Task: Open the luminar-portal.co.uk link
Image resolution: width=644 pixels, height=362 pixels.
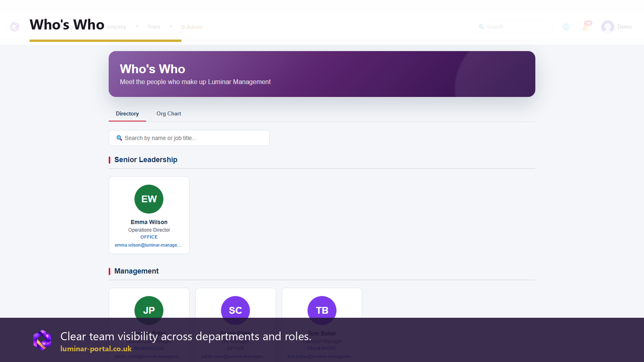Action: pos(96,349)
